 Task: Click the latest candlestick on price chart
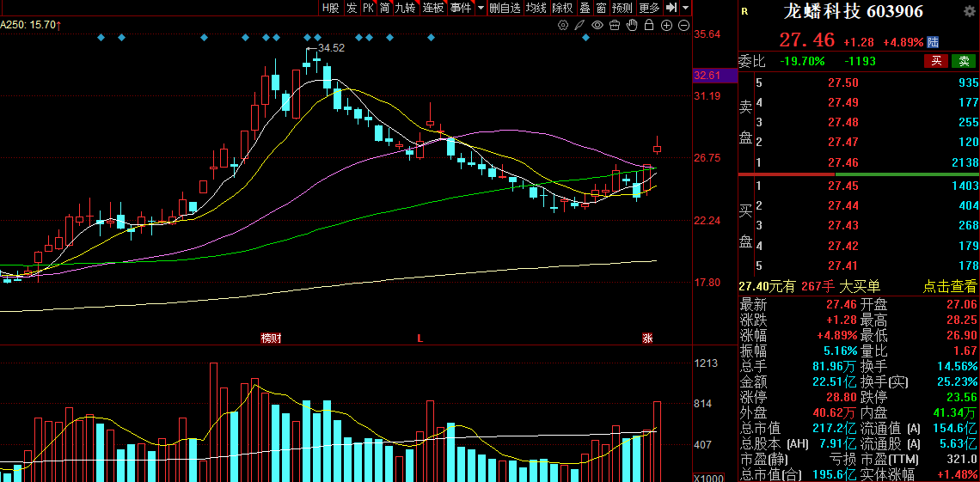tap(658, 147)
